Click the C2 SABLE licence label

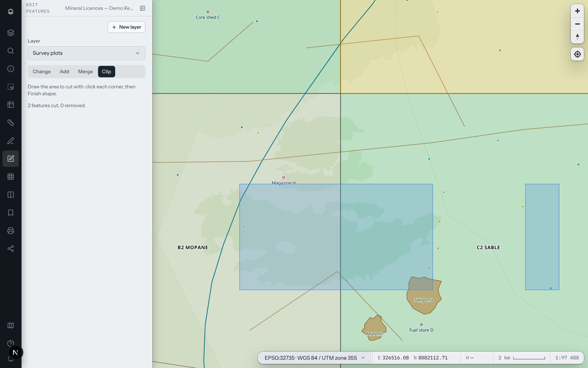coord(488,248)
